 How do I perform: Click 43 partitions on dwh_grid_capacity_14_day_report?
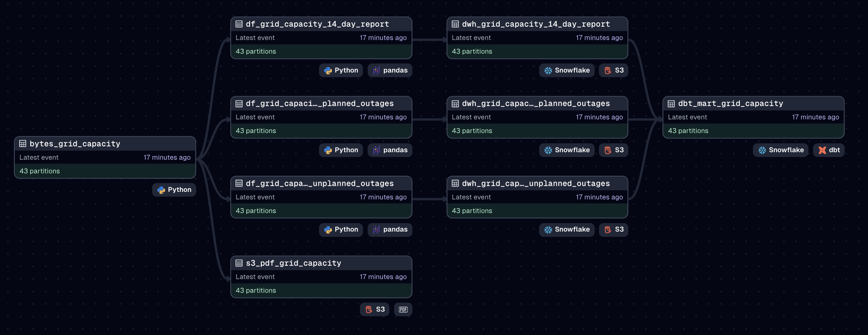(472, 51)
